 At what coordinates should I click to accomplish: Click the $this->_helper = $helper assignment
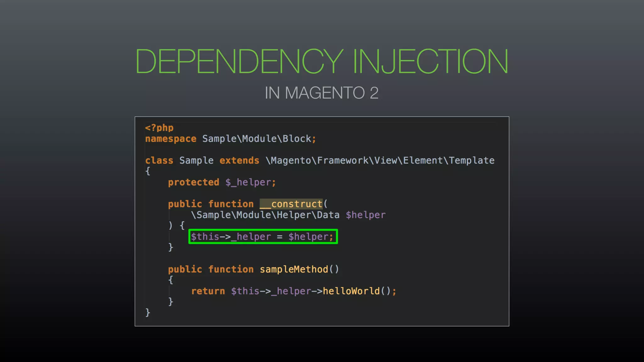click(x=263, y=237)
